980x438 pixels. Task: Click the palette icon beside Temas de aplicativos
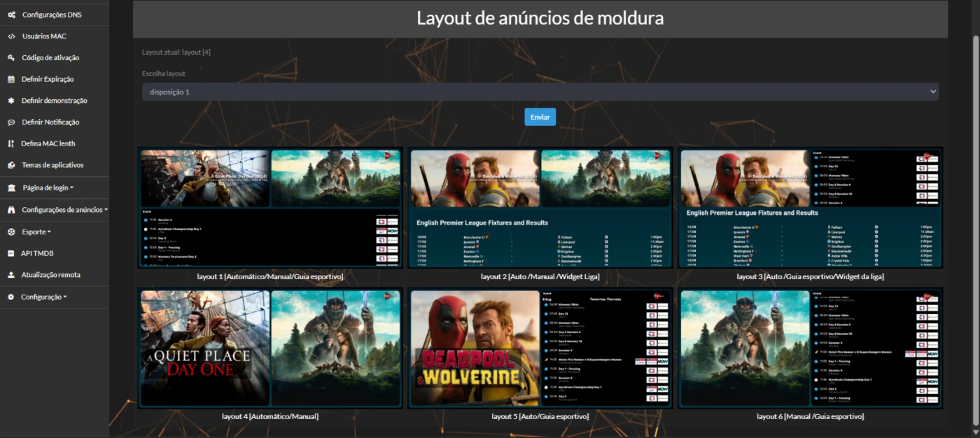pyautogui.click(x=11, y=165)
